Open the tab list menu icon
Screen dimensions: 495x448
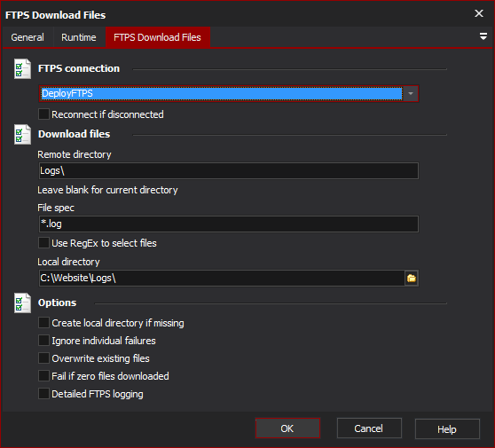tap(483, 36)
